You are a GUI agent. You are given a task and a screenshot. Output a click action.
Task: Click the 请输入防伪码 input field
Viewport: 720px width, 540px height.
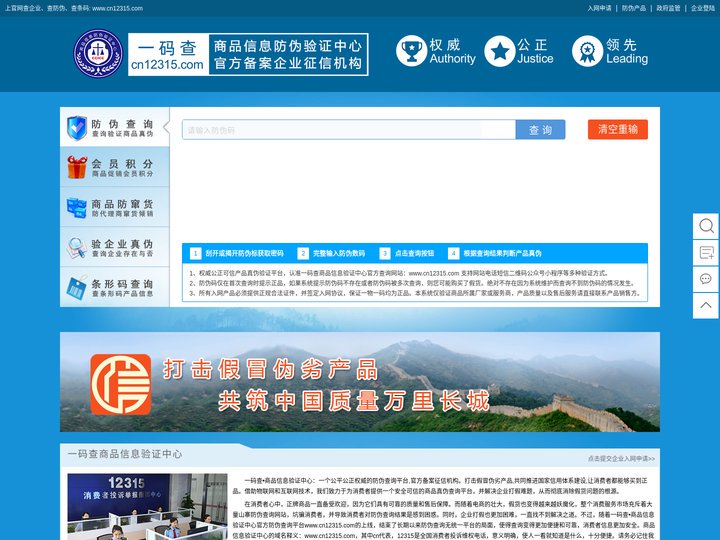pos(349,129)
